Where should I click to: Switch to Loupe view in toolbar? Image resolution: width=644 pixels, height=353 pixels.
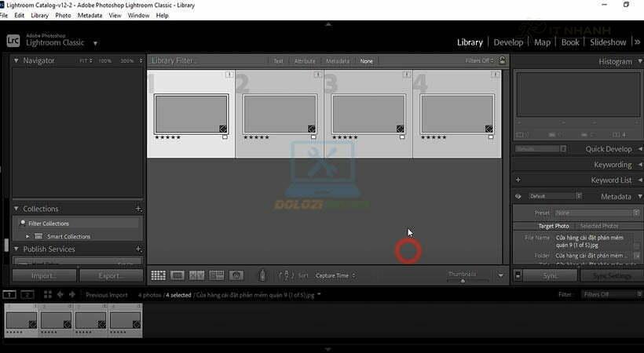click(x=177, y=275)
